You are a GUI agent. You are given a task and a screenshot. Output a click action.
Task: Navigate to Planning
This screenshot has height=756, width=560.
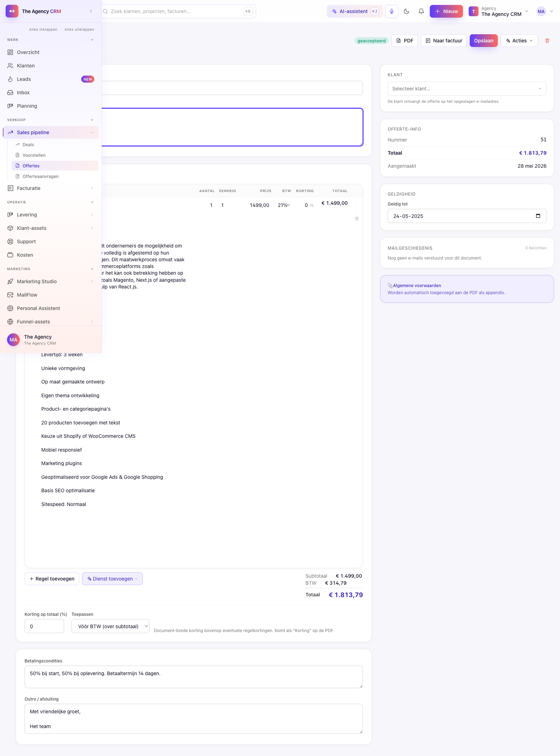51,106
